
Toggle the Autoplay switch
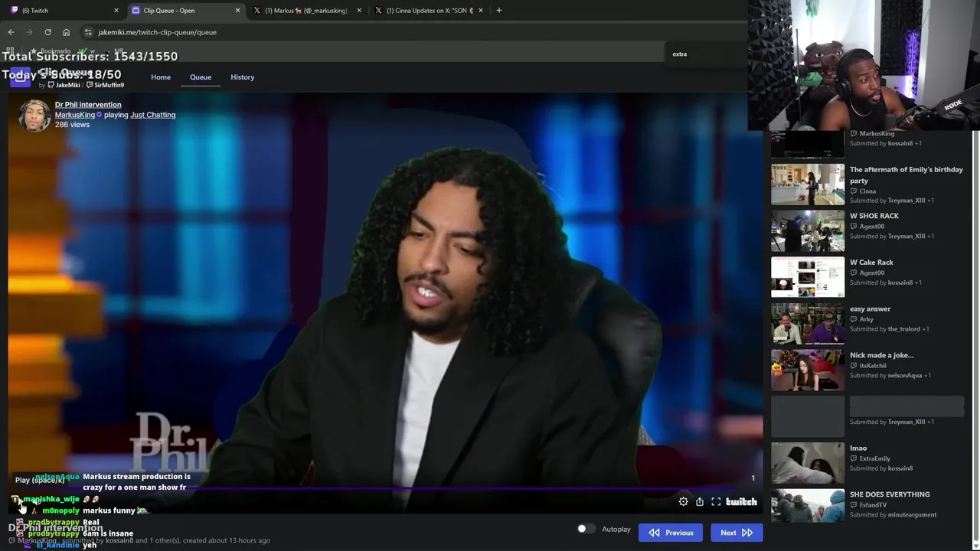[x=586, y=529]
